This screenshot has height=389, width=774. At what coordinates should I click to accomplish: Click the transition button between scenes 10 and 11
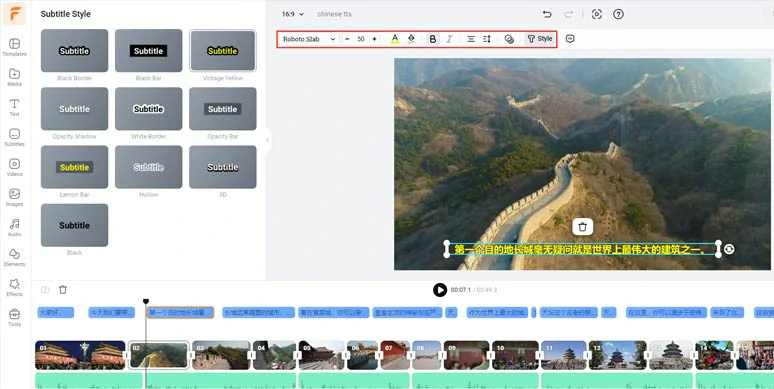click(x=539, y=355)
